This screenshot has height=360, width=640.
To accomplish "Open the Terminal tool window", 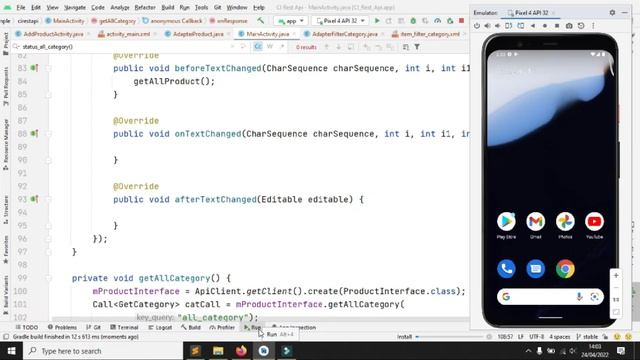I will (124, 327).
